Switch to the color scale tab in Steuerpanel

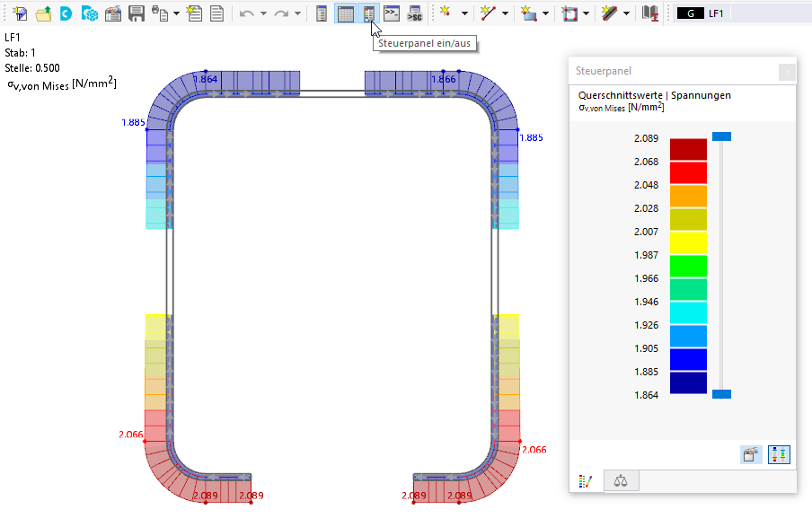(586, 481)
